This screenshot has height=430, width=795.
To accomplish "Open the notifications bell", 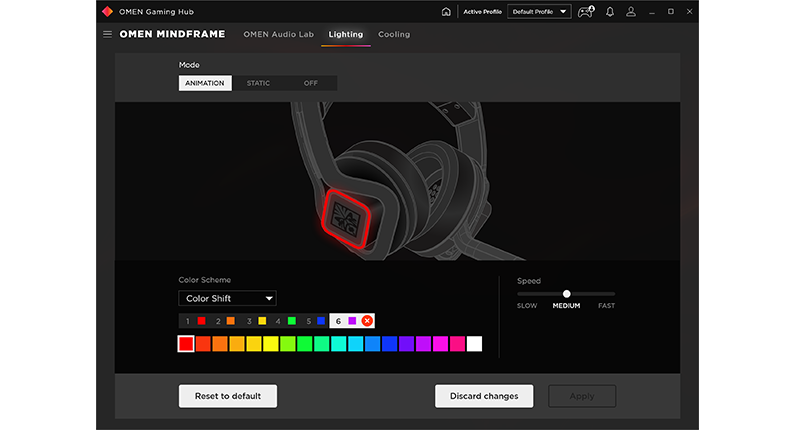I will click(610, 12).
